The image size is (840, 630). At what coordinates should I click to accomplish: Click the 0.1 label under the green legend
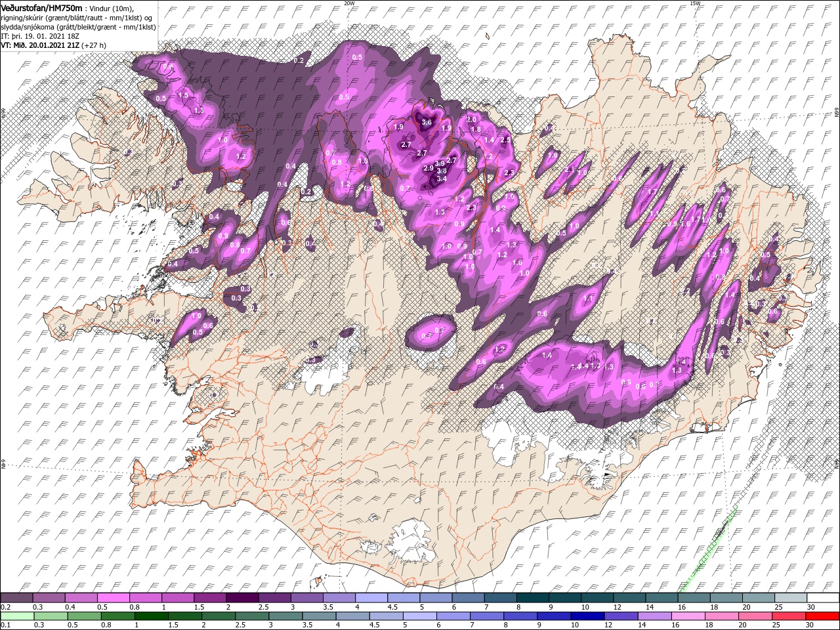pyautogui.click(x=6, y=625)
